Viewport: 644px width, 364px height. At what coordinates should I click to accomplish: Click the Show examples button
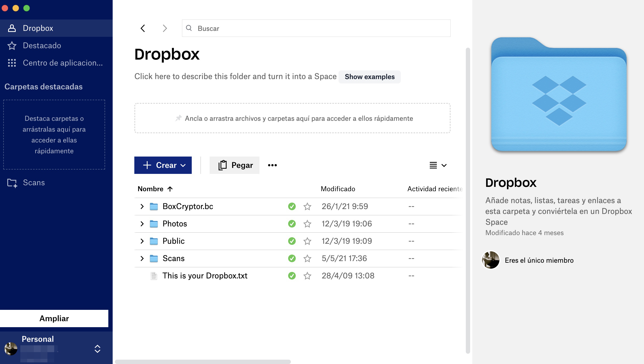[369, 77]
